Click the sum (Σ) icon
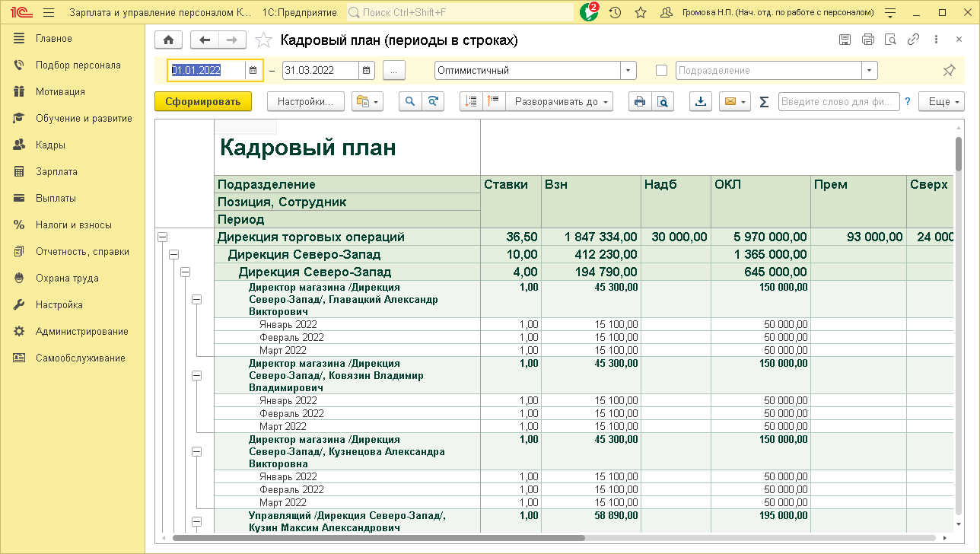980x554 pixels. point(764,102)
